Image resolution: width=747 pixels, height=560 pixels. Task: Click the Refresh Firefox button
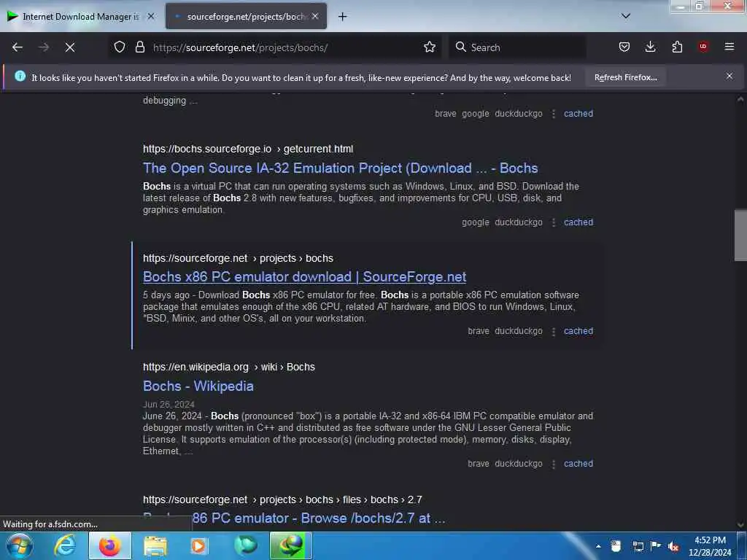pyautogui.click(x=625, y=77)
